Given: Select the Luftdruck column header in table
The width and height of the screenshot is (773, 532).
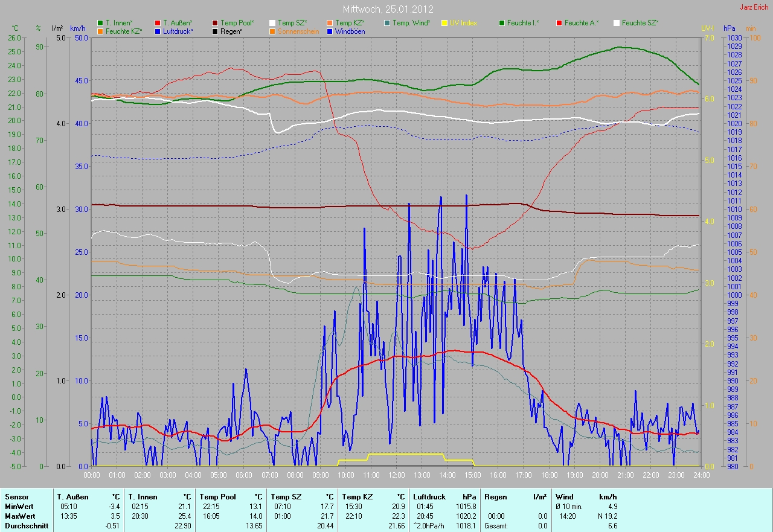Looking at the screenshot, I should point(429,497).
